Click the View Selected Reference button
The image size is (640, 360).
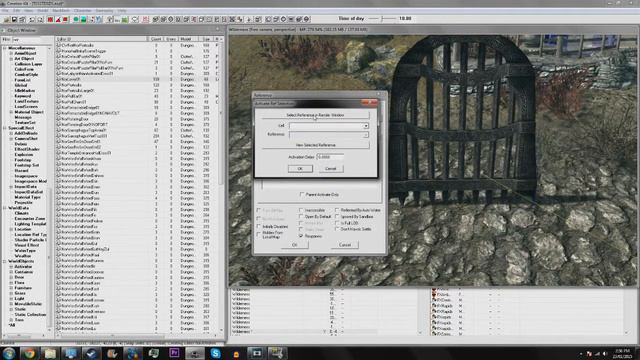pyautogui.click(x=315, y=145)
